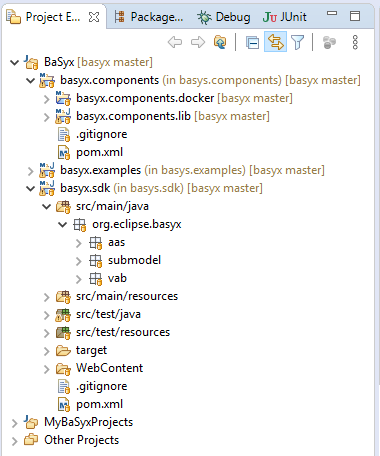Maximize the explorer view panel
380x456 pixels.
coord(355,16)
